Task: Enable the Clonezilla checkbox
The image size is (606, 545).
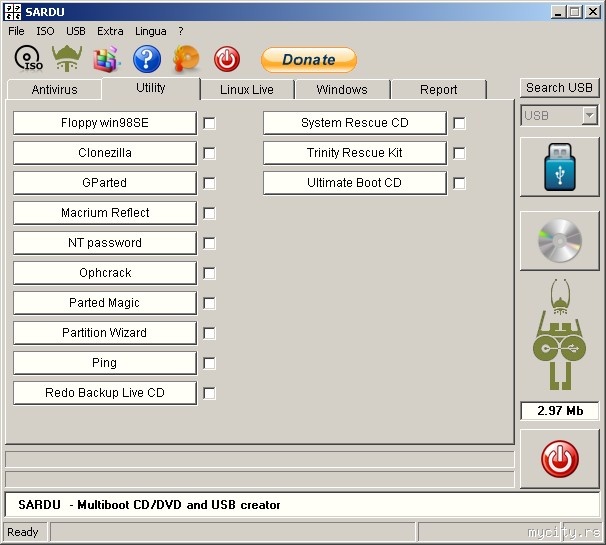Action: (x=209, y=153)
